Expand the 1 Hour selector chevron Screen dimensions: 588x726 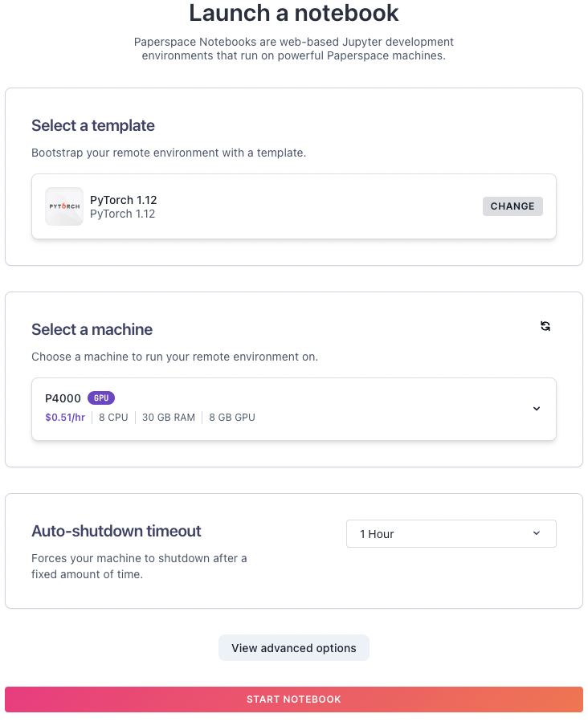point(538,533)
